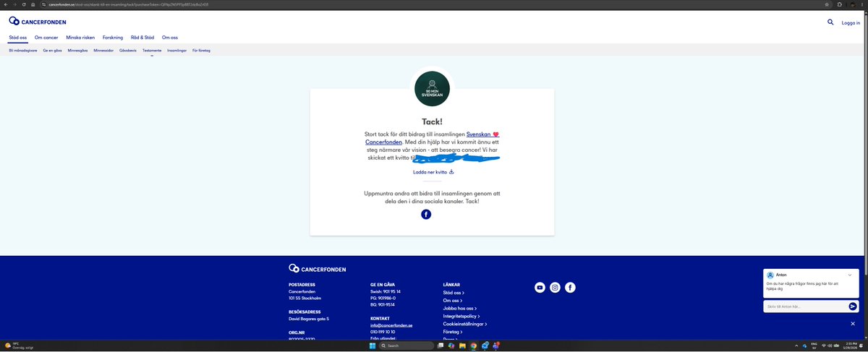Open the Råd & Stöd menu tab
Screen dimensions: 868x352
pos(143,37)
